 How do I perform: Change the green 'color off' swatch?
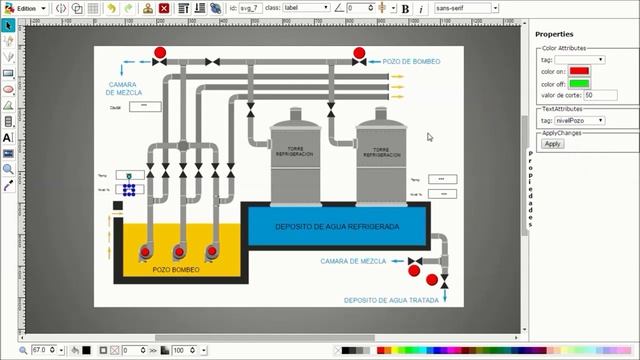579,84
